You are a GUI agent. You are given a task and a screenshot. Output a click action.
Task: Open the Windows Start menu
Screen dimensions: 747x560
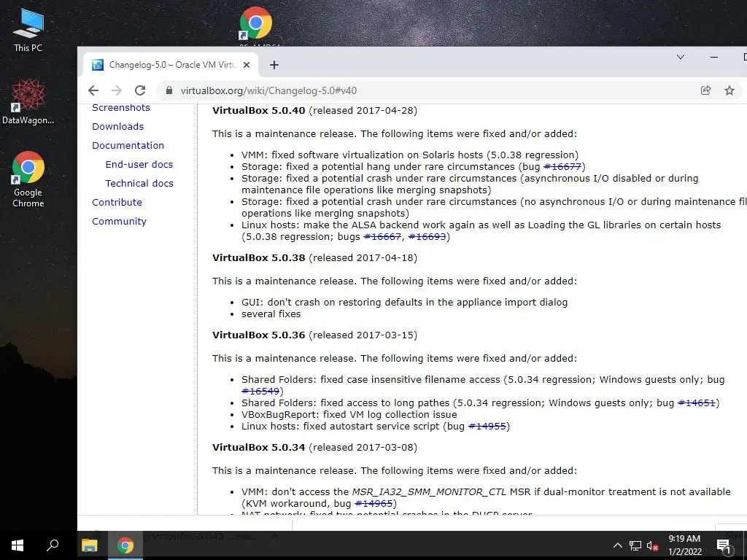(18, 545)
